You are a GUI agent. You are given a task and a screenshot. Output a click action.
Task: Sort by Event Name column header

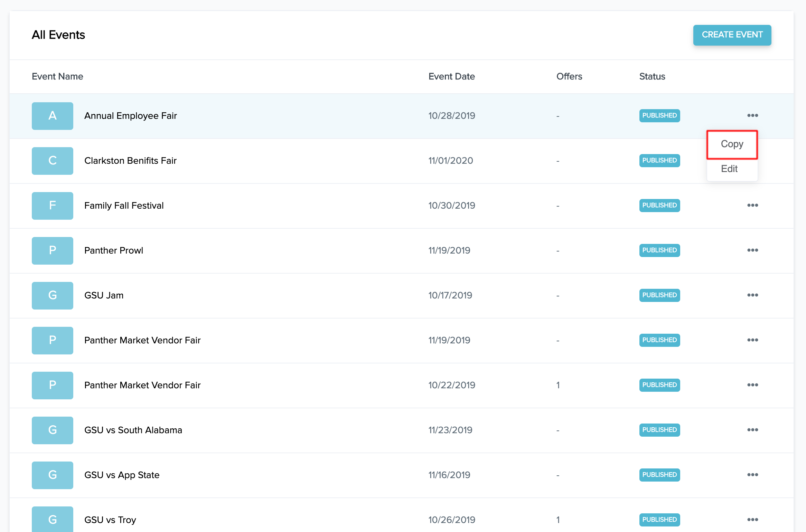click(x=57, y=76)
